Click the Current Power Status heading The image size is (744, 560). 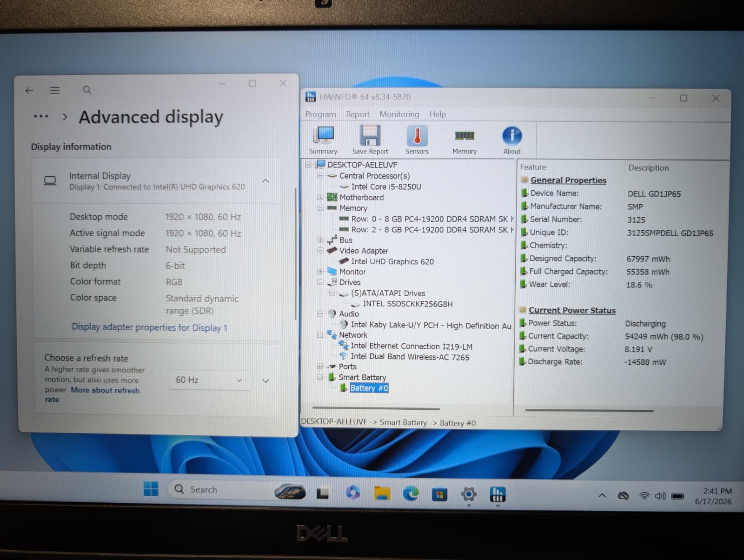pyautogui.click(x=572, y=310)
